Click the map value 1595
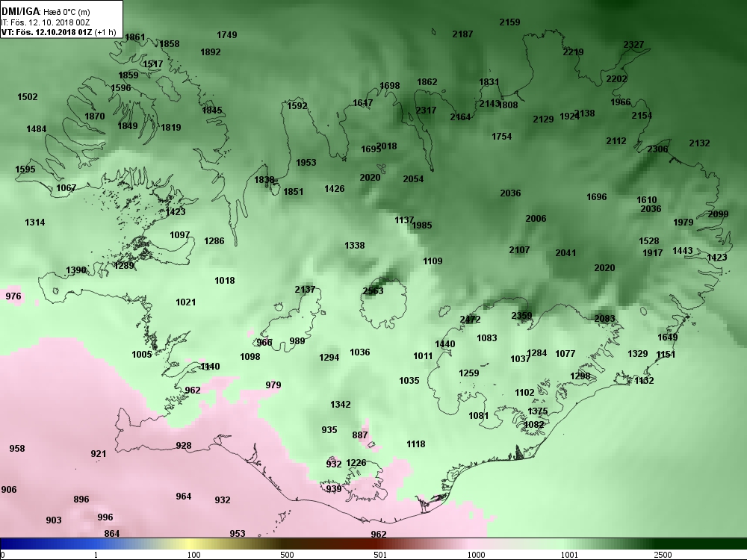The image size is (747, 560). [x=25, y=169]
